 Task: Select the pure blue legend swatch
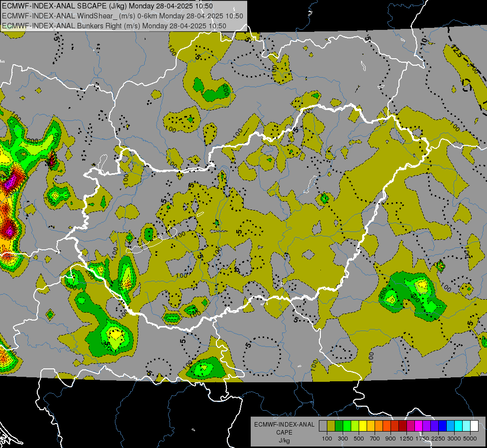pos(443,426)
